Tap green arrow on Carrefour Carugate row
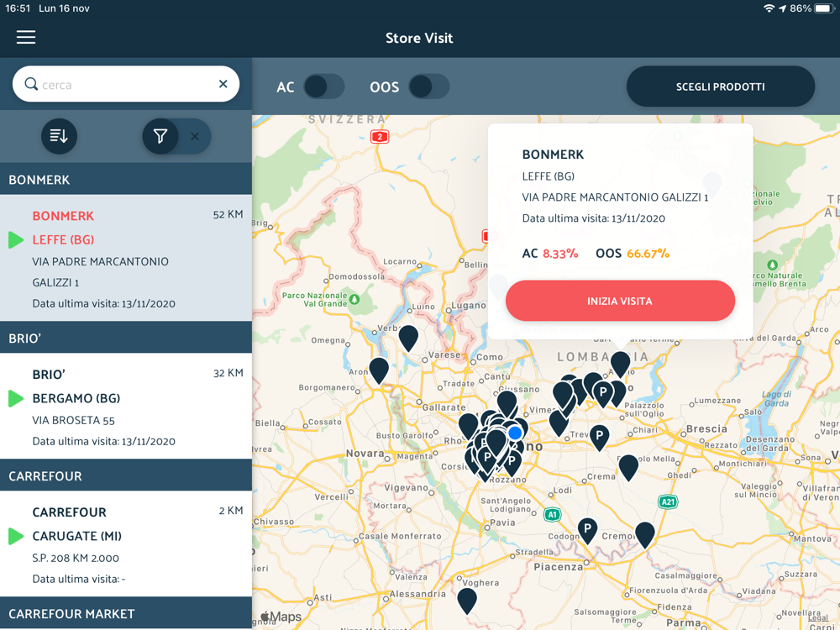This screenshot has width=840, height=630. (x=15, y=536)
